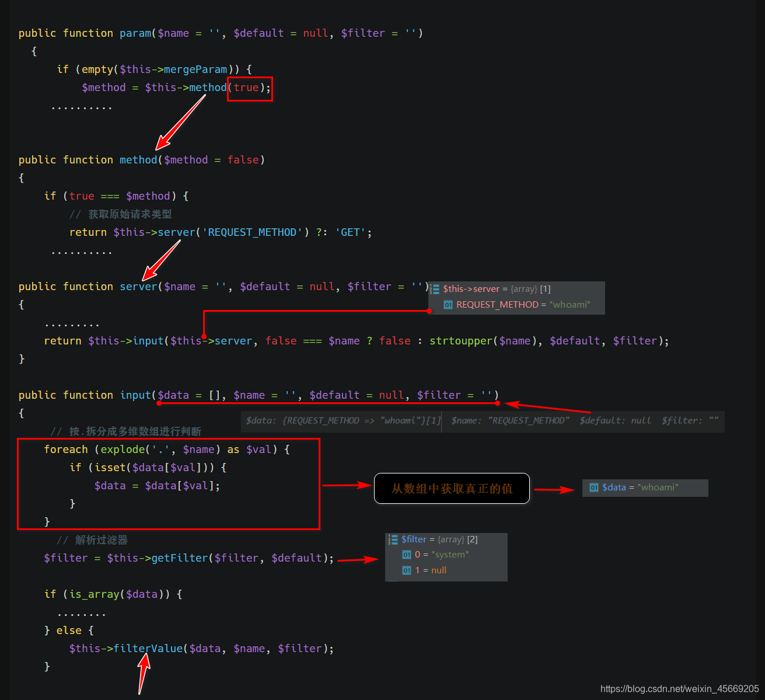
Task: Click "strtoupper($name)" in the return statement
Action: click(x=483, y=341)
